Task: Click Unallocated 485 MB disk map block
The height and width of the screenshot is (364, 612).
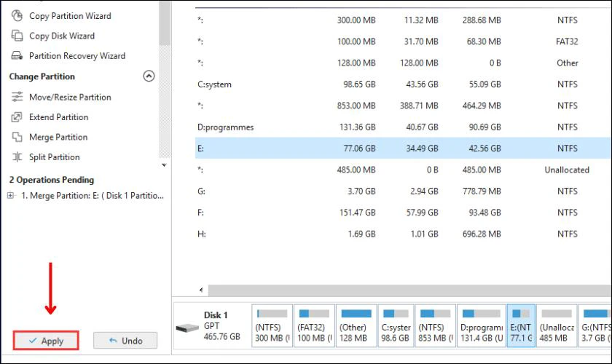Action: (557, 325)
